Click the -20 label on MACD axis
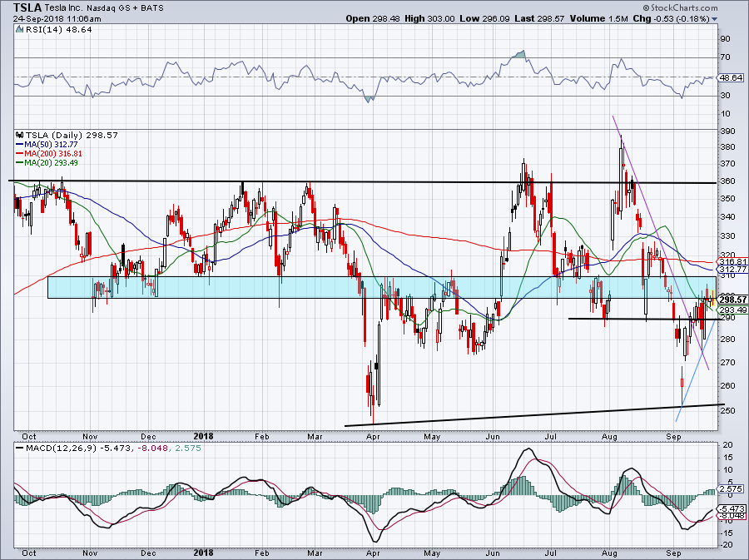Image resolution: width=749 pixels, height=560 pixels. pos(727,545)
